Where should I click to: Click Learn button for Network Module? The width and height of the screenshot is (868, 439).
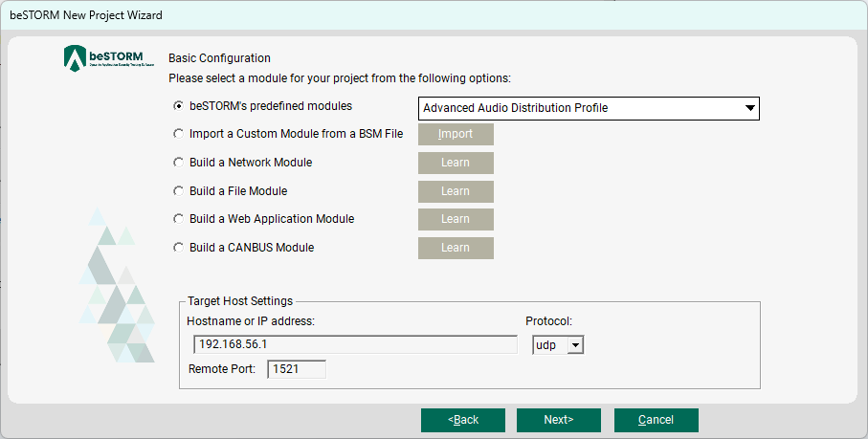(x=456, y=164)
